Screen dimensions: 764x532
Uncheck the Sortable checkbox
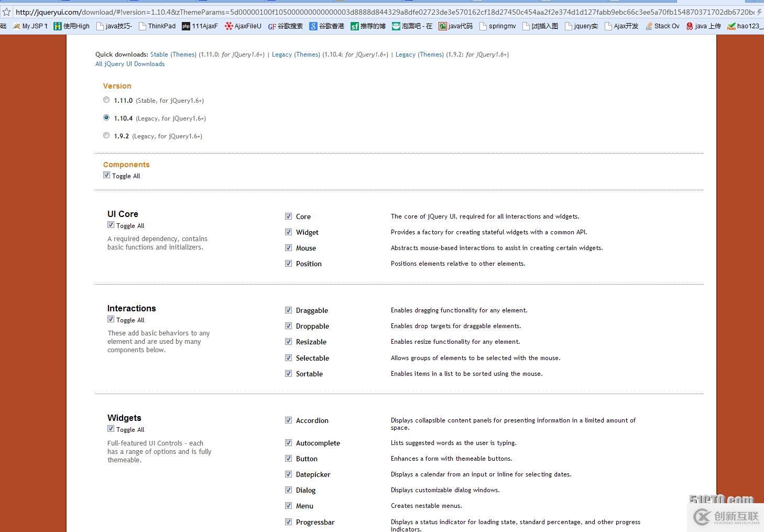point(288,373)
